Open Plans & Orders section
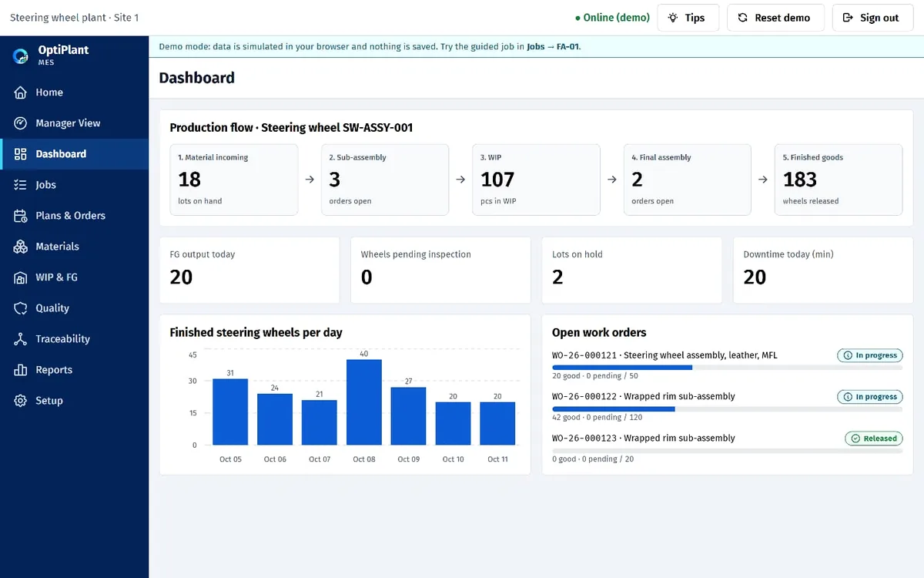Image resolution: width=924 pixels, height=578 pixels. click(74, 216)
